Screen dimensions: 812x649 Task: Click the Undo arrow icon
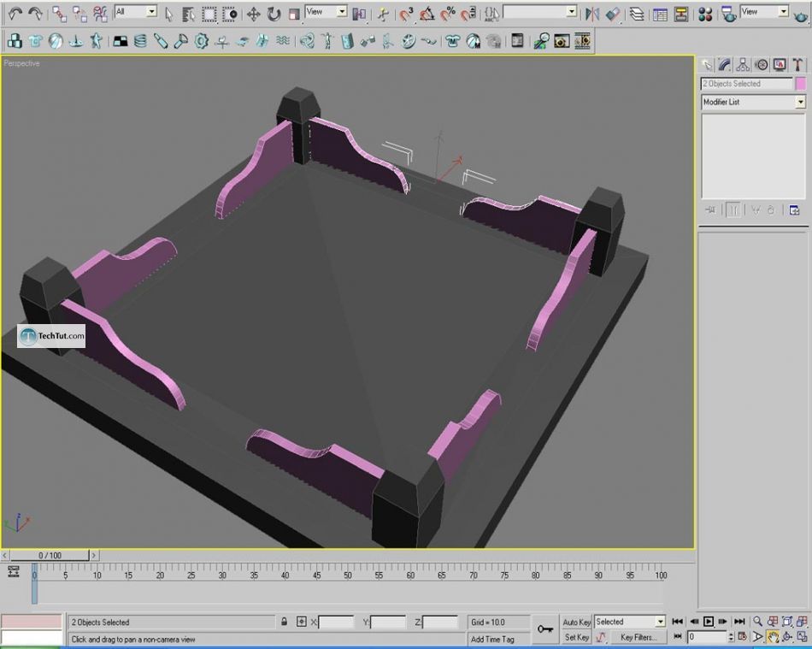pos(15,14)
